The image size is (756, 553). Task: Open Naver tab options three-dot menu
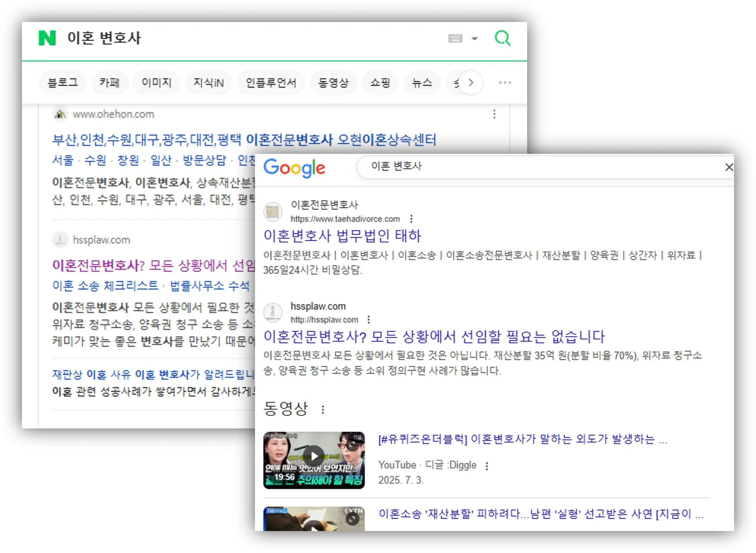[505, 83]
